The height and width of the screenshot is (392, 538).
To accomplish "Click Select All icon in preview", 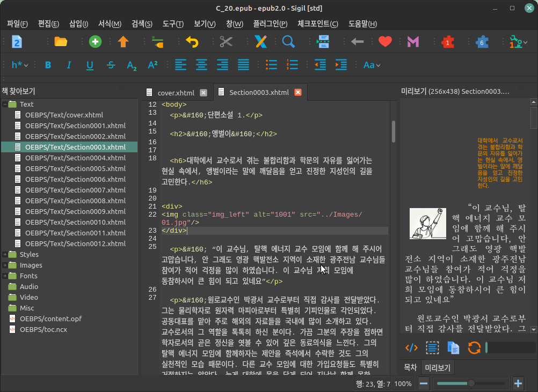I will coord(432,348).
